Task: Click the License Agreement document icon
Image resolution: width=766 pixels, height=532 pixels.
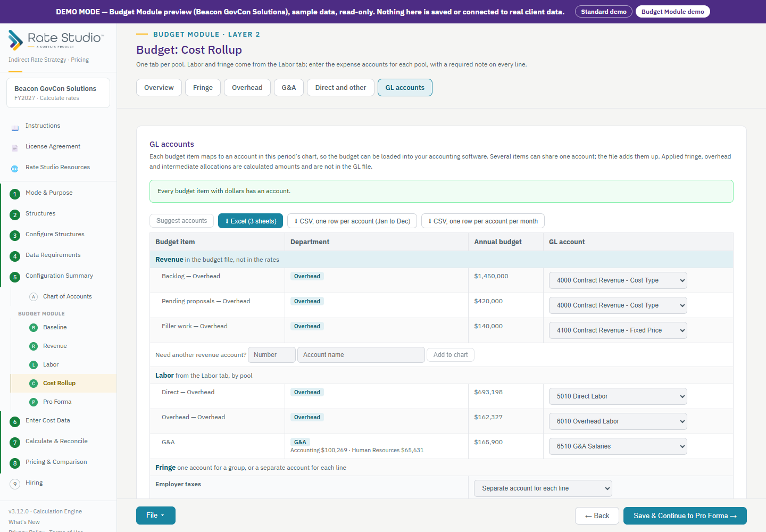Action: [x=15, y=148]
